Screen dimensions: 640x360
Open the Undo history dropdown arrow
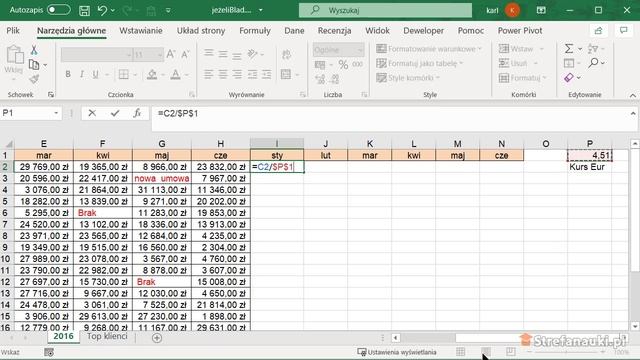pyautogui.click(x=113, y=10)
